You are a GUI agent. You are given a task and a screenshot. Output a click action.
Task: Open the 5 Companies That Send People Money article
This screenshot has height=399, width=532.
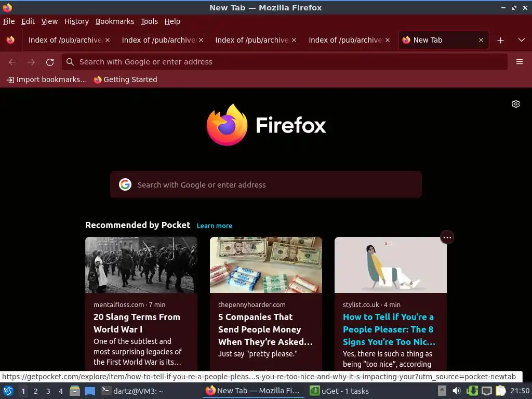click(265, 329)
